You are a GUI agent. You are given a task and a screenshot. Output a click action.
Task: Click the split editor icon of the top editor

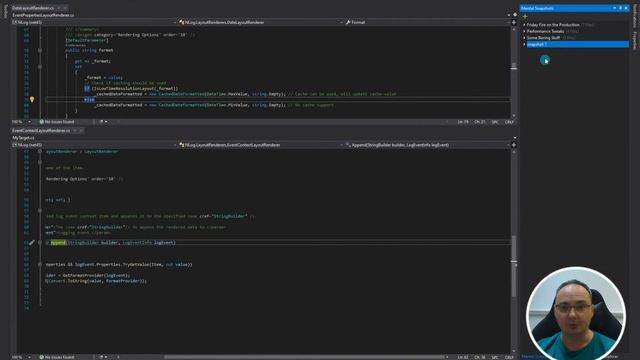tap(514, 22)
